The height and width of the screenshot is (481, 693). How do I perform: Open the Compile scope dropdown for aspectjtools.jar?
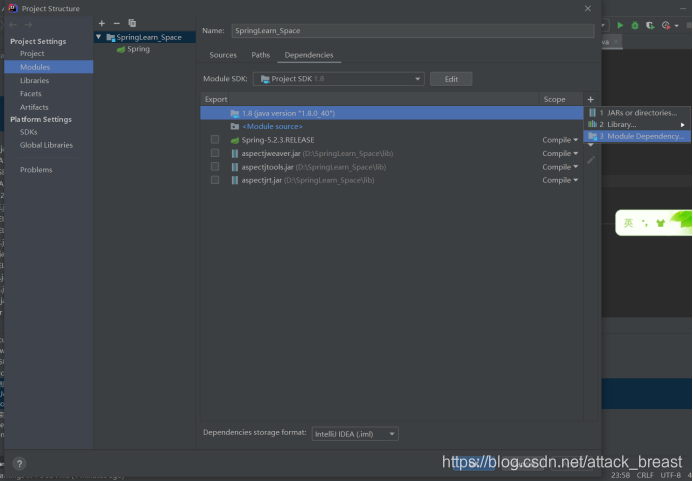coord(560,167)
